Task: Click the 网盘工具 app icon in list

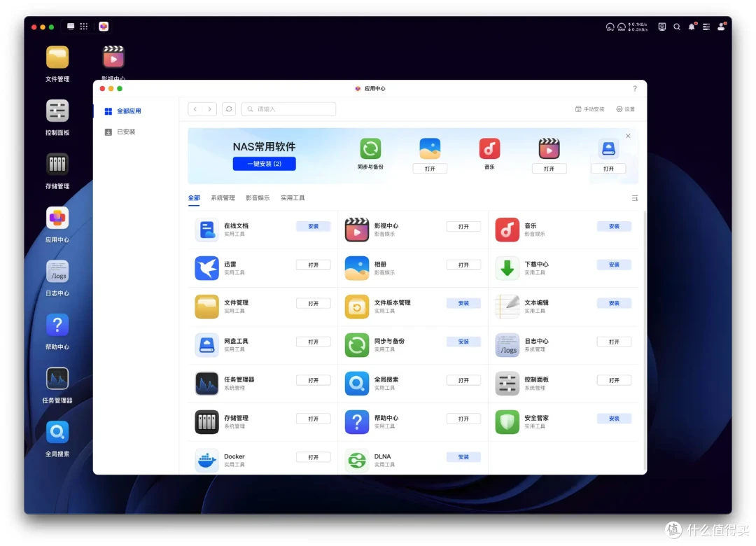Action: pos(206,345)
